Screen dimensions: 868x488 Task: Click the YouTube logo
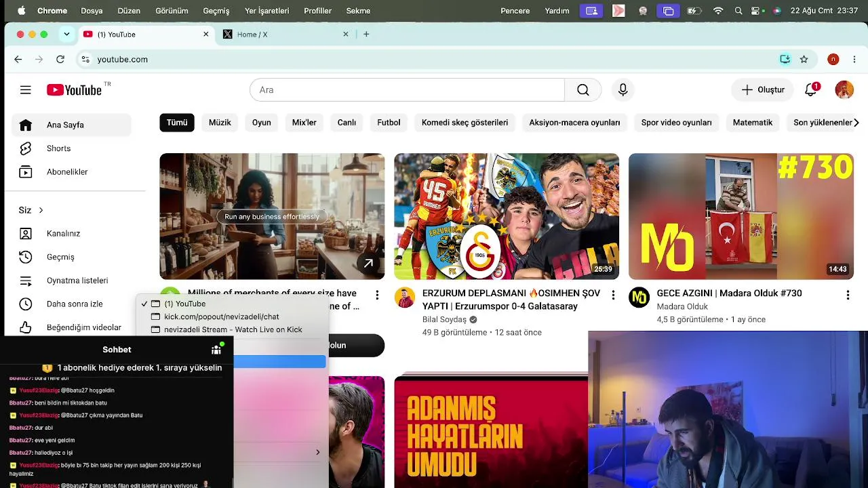coord(75,90)
